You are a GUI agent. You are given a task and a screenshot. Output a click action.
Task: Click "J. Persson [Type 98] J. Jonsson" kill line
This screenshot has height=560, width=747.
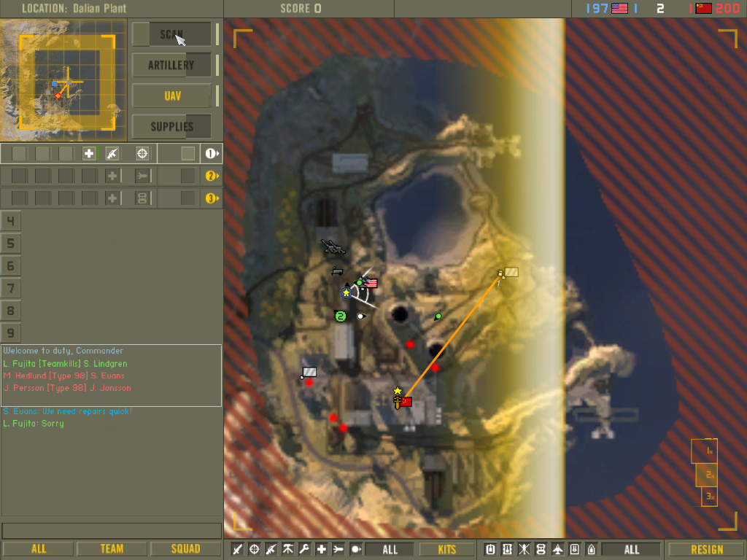click(x=67, y=388)
